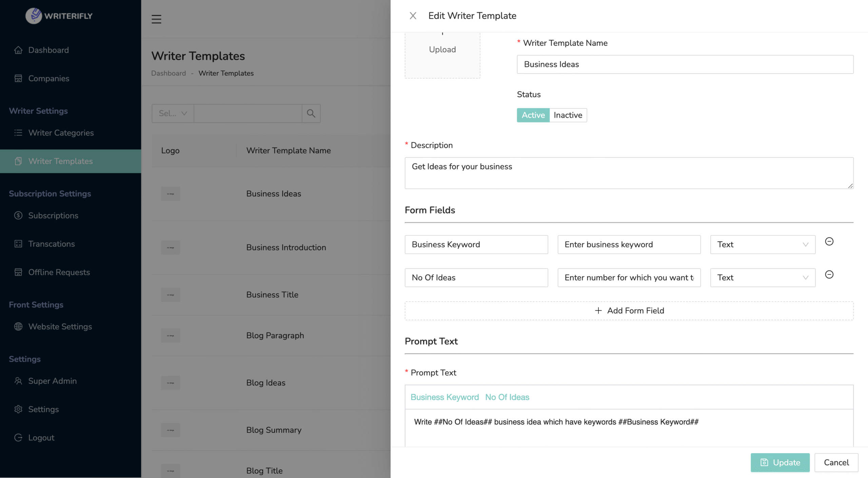Open No Of Ideas field type dropdown
The image size is (868, 478).
point(762,278)
